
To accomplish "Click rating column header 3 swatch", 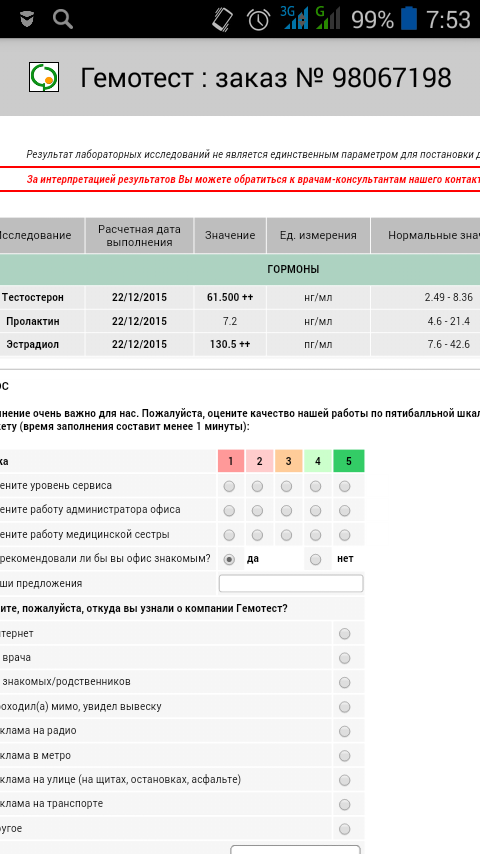I will 288,461.
